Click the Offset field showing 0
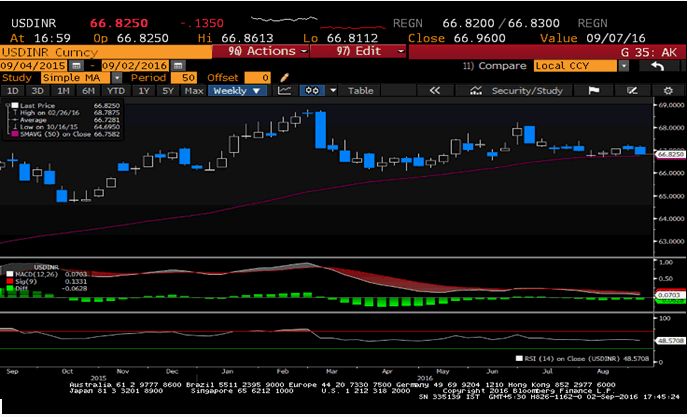The width and height of the screenshot is (687, 417). pos(258,78)
